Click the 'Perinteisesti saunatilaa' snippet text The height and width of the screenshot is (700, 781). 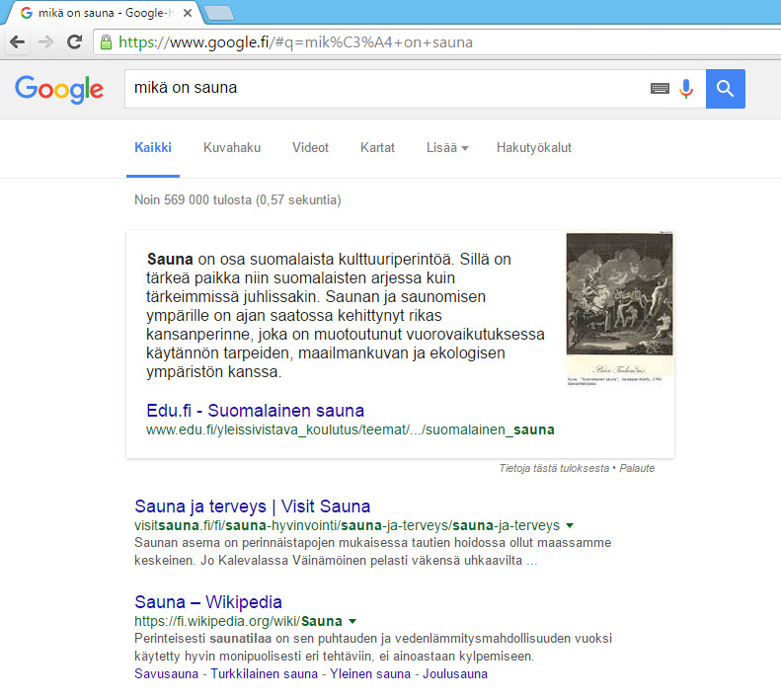click(373, 648)
